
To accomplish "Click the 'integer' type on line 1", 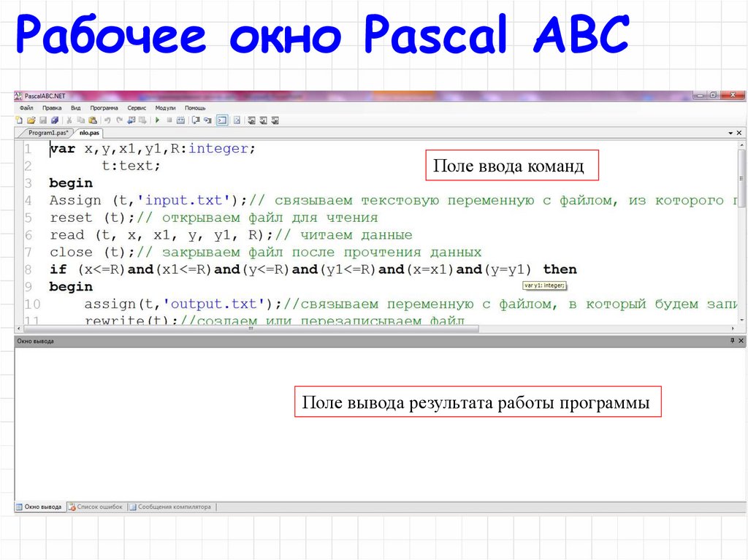I will (218, 149).
